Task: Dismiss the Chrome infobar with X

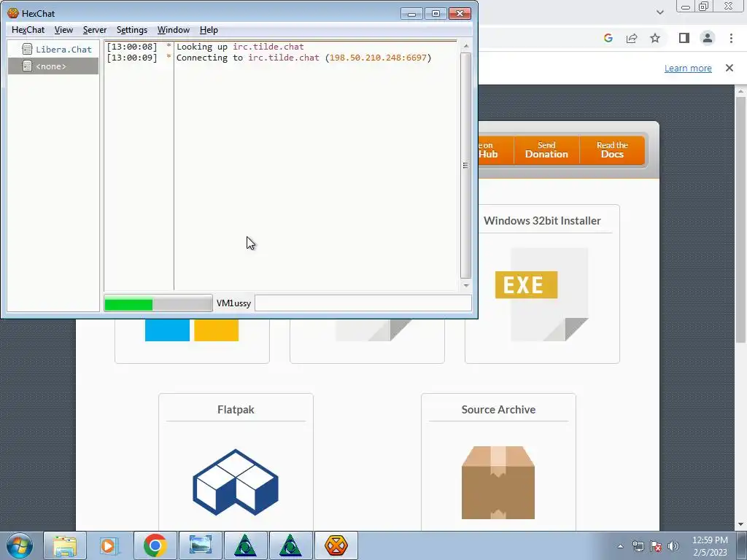Action: click(x=729, y=68)
